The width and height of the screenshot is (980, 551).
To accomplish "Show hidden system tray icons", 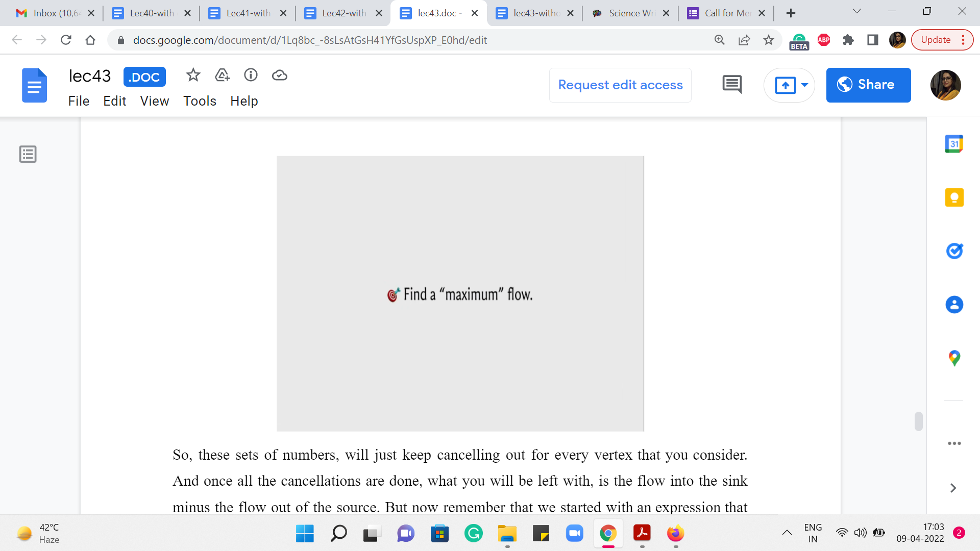I will 787,533.
